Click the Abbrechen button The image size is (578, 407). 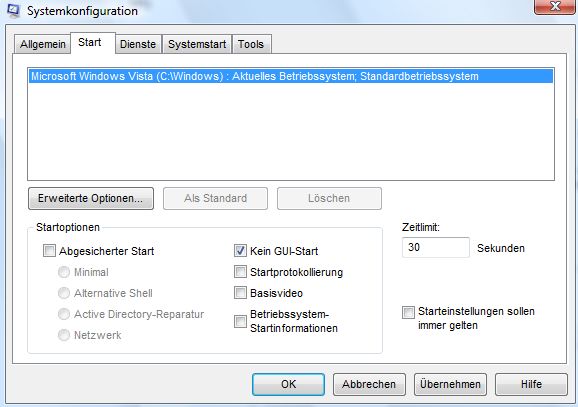pyautogui.click(x=369, y=385)
